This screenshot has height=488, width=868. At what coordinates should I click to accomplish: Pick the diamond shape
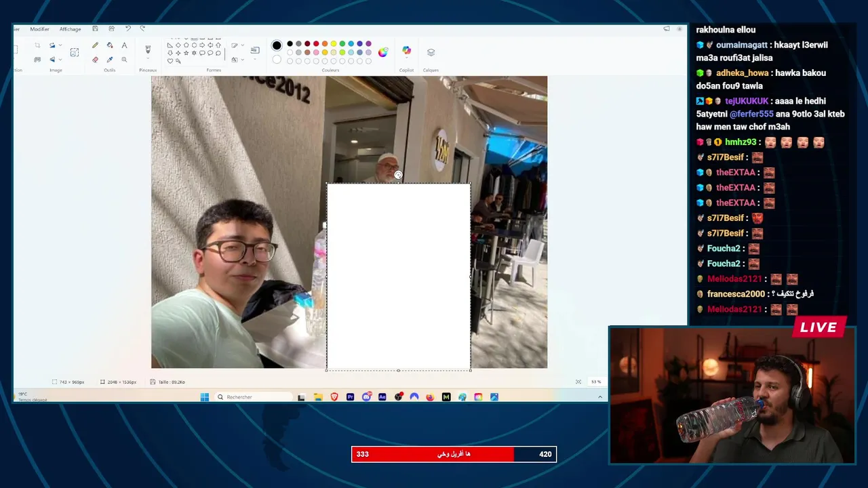(178, 45)
